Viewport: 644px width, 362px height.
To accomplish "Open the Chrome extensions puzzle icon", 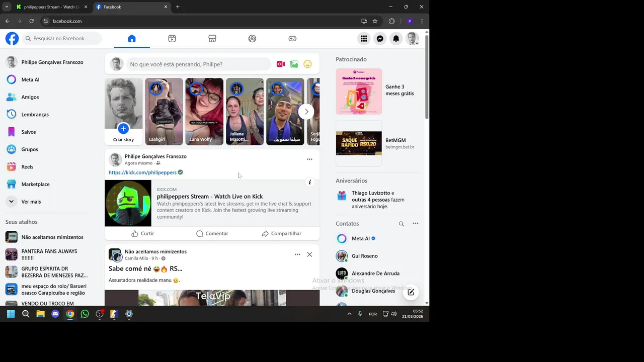I will [x=392, y=21].
